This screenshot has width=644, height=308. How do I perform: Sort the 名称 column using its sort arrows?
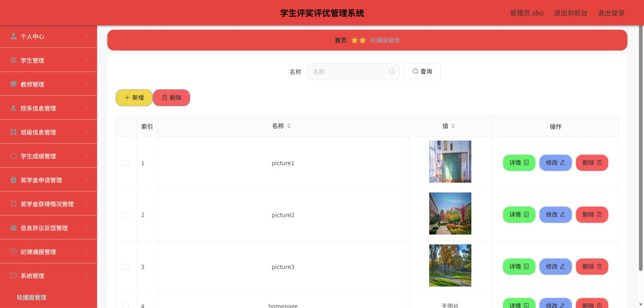(289, 126)
